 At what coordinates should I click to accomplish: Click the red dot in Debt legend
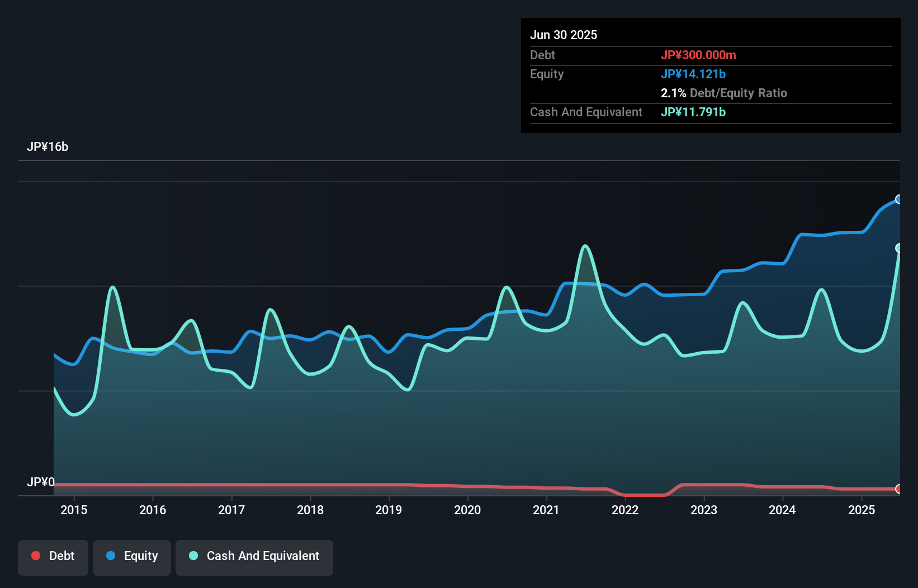coord(36,556)
